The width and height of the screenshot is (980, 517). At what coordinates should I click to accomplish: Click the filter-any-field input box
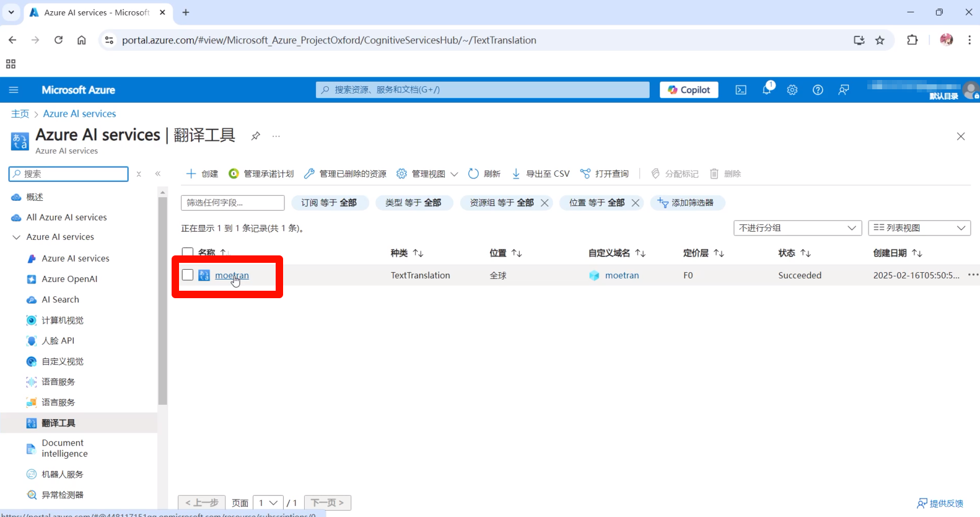click(x=232, y=203)
